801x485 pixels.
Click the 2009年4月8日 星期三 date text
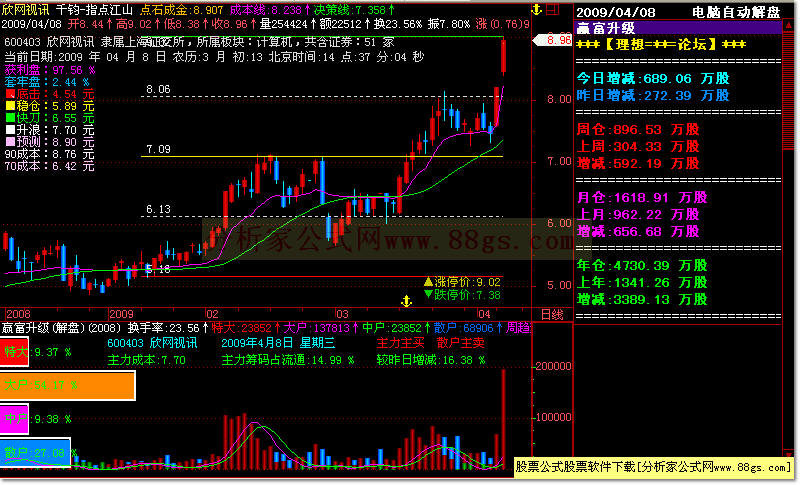tap(277, 343)
